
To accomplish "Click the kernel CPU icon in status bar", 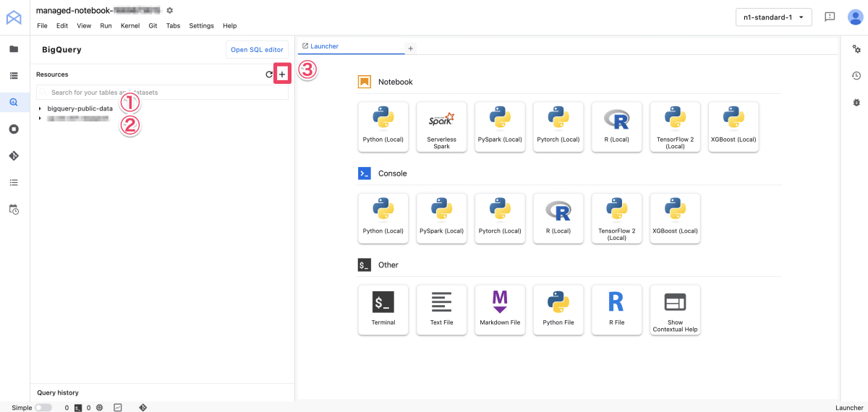I will (99, 408).
